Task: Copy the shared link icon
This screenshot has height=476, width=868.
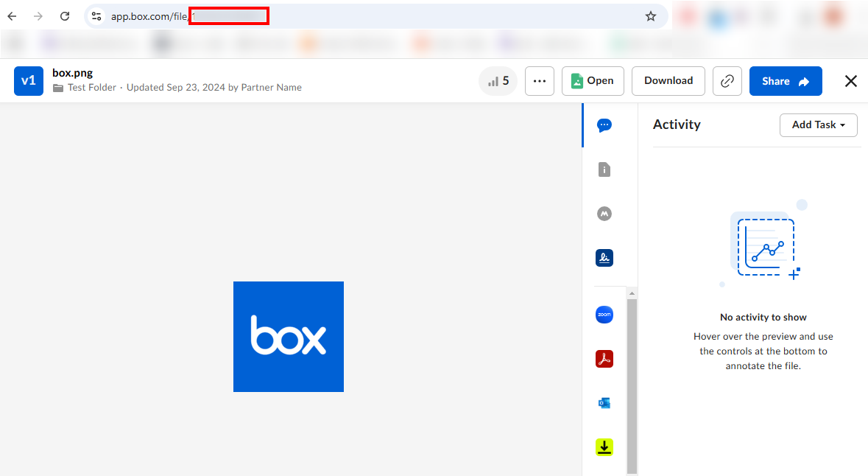Action: coord(727,81)
